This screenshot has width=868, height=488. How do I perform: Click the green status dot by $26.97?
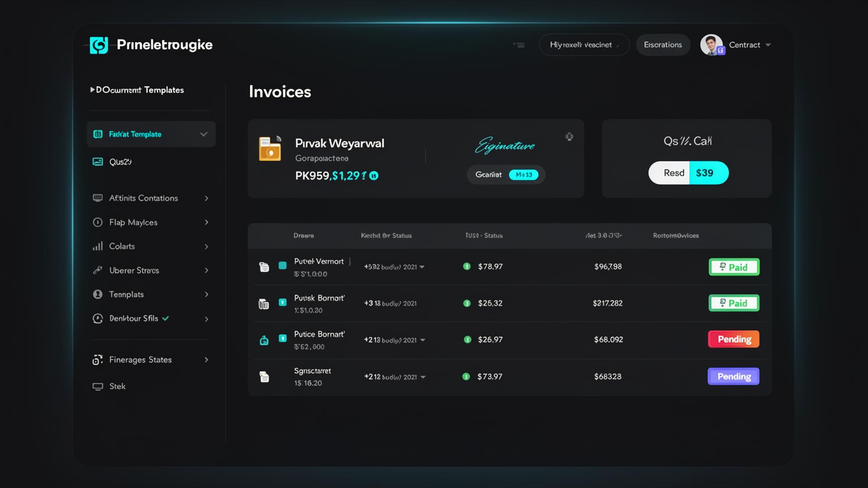coord(467,339)
